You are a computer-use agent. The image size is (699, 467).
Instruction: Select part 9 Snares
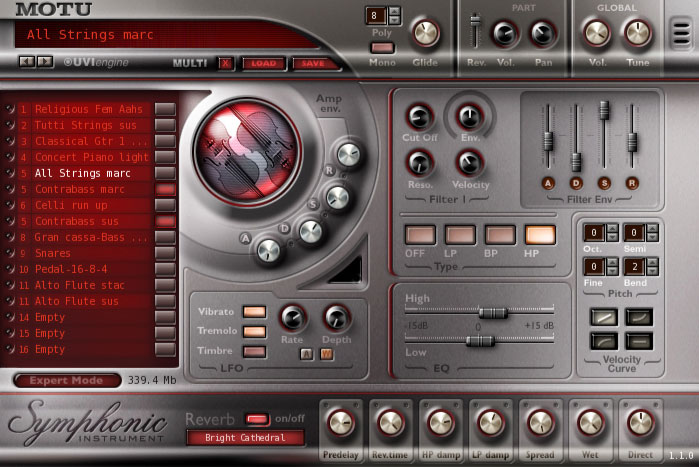86,253
